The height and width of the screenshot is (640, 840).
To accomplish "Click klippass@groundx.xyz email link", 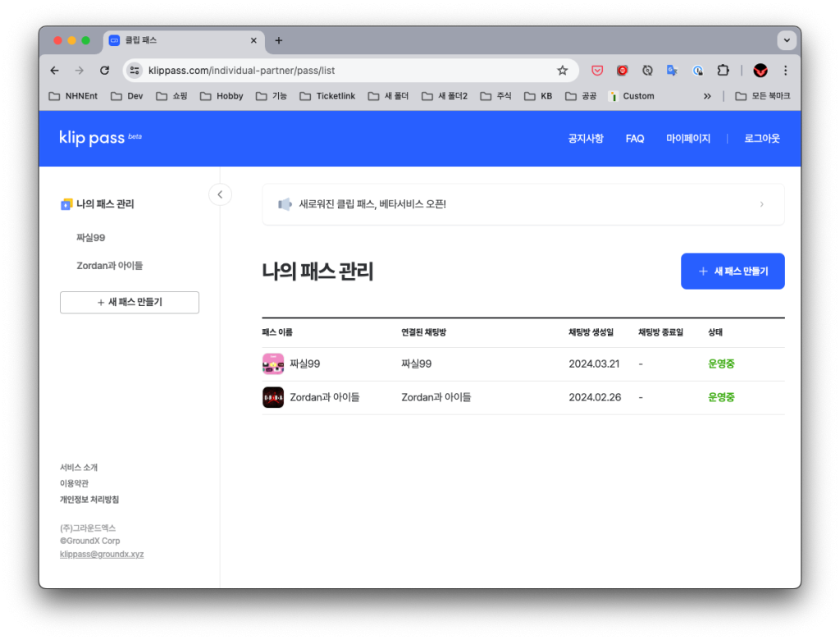I will click(102, 554).
